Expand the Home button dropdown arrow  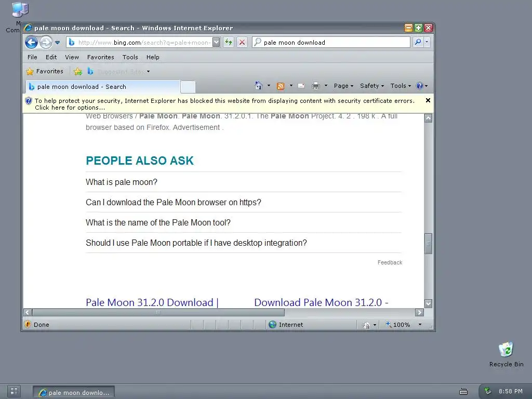tap(269, 86)
